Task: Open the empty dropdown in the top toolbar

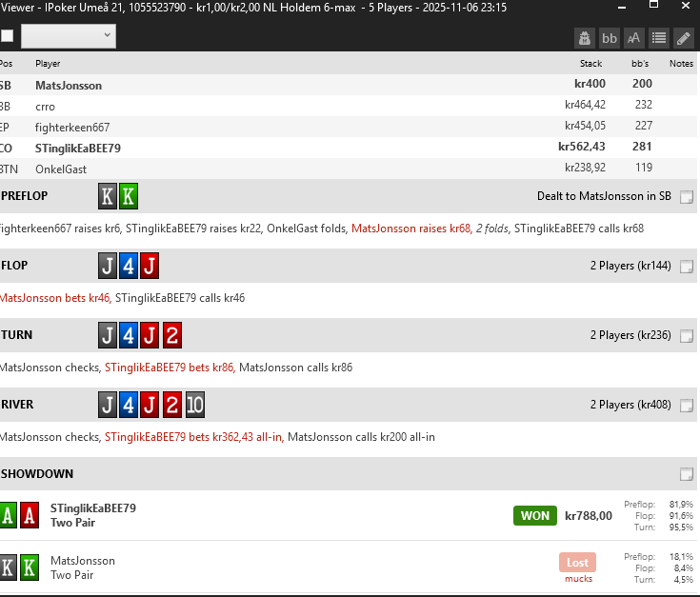Action: point(69,36)
